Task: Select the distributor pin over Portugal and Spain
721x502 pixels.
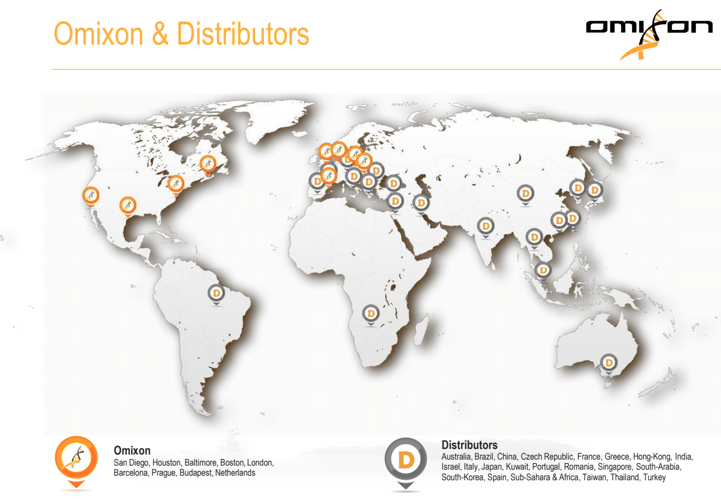Action: click(x=316, y=182)
